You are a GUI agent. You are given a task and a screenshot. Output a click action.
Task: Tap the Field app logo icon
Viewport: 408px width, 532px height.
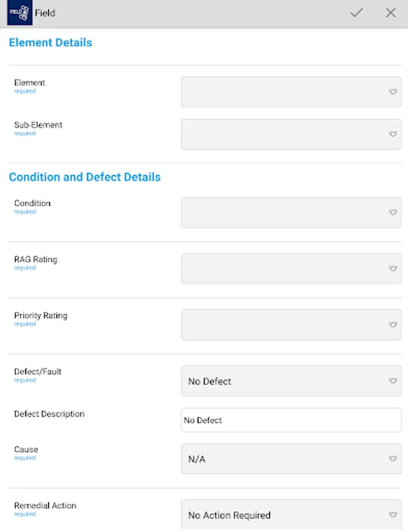click(19, 12)
